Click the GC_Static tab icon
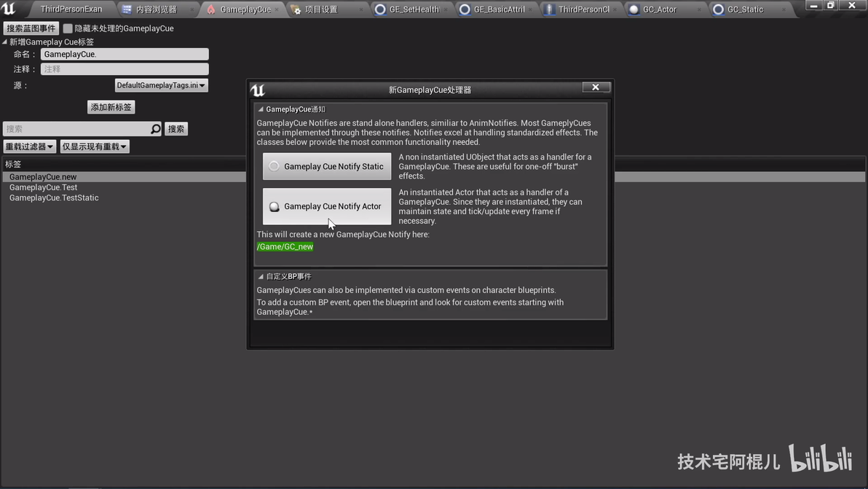This screenshot has width=868, height=489. coord(718,9)
